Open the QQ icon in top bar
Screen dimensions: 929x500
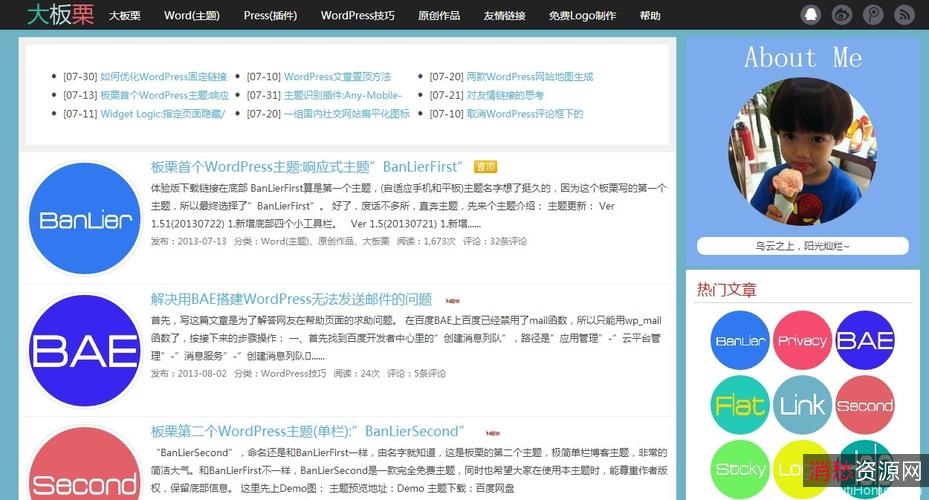811,15
